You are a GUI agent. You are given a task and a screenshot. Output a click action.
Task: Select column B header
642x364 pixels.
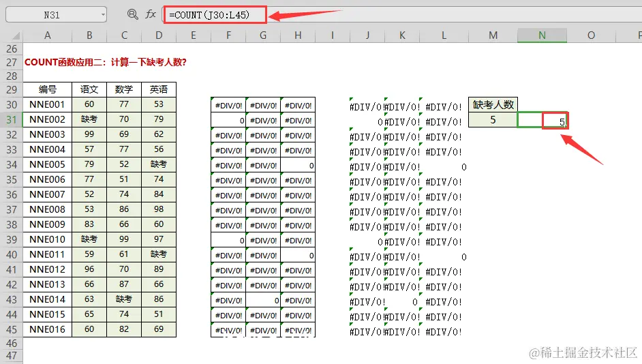(89, 35)
